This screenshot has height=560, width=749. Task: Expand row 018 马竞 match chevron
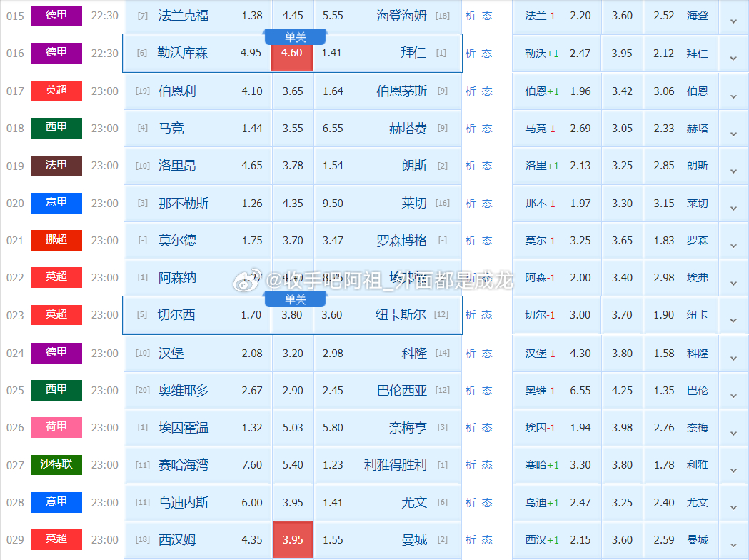(733, 134)
